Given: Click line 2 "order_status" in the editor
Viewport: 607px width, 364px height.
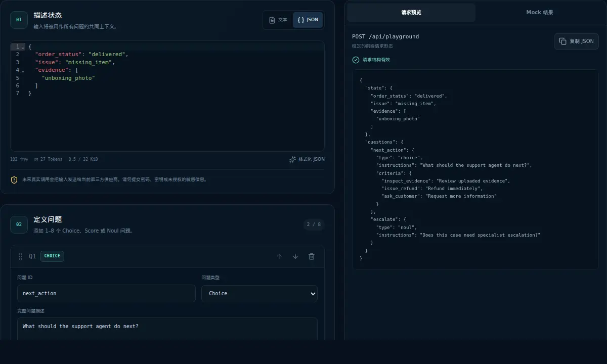Looking at the screenshot, I should pyautogui.click(x=58, y=55).
